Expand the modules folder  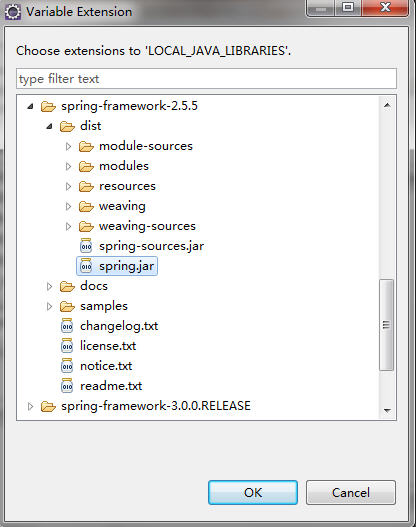68,166
